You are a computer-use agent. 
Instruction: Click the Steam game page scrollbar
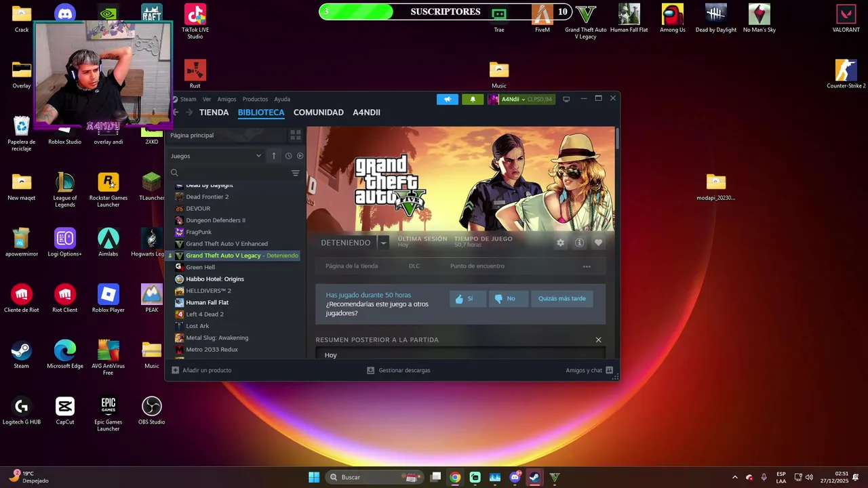click(617, 138)
